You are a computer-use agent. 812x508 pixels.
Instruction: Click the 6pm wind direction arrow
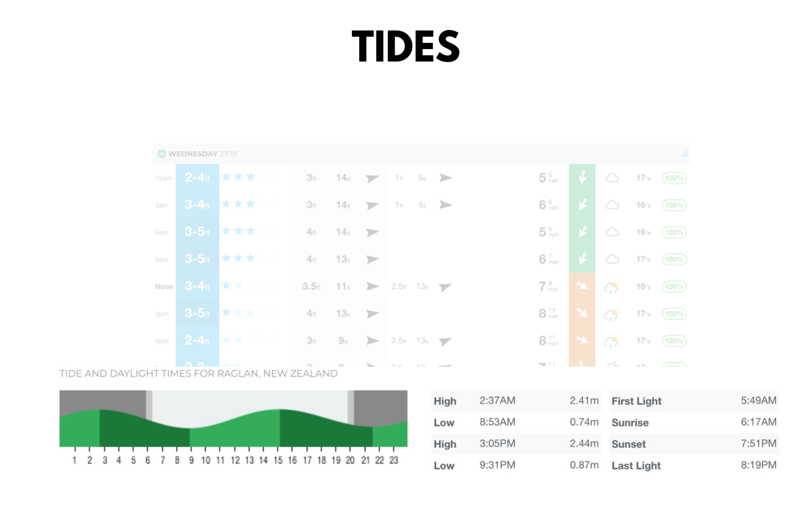tap(582, 340)
